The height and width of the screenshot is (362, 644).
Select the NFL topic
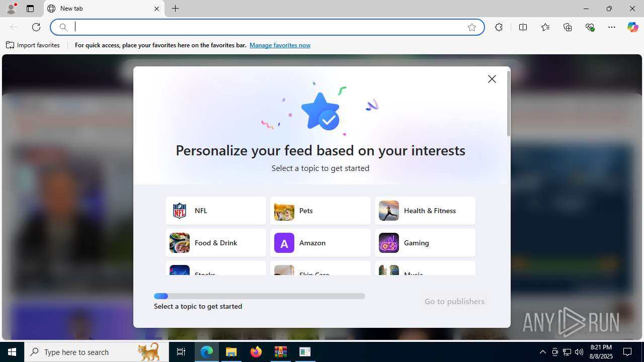coord(216,211)
